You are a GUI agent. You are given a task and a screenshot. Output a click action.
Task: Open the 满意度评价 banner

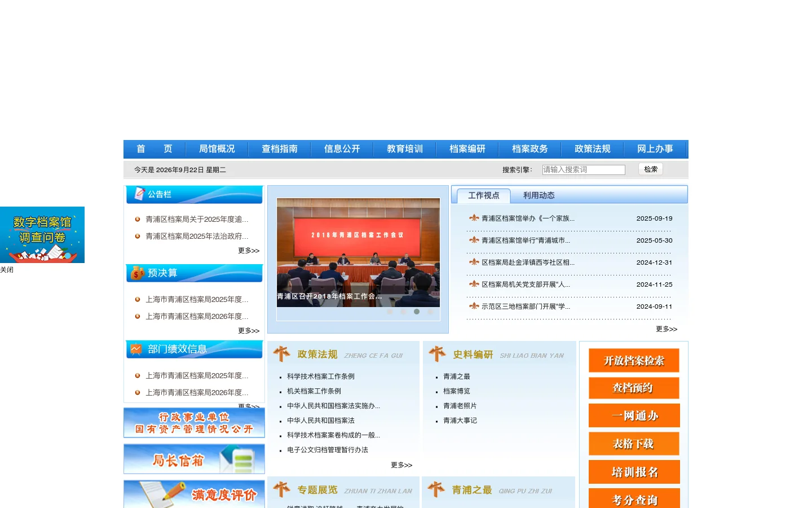point(194,494)
